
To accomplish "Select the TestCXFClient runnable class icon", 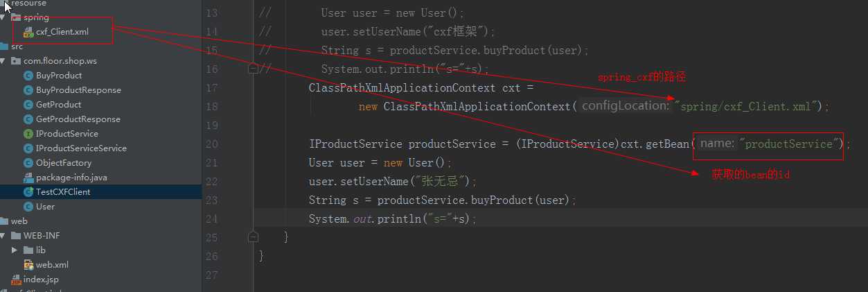I will [28, 192].
